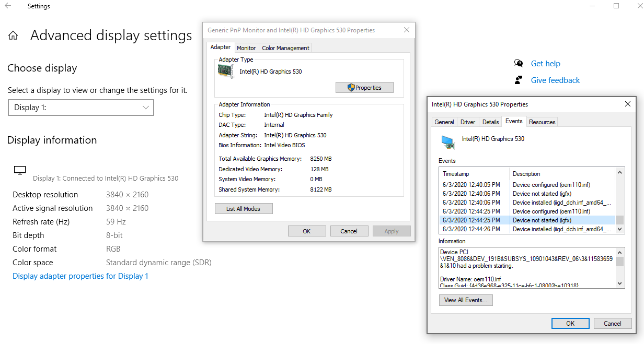This screenshot has height=344, width=644.
Task: Click the Desktop resolution 3840 × 2160 value
Action: coord(127,195)
